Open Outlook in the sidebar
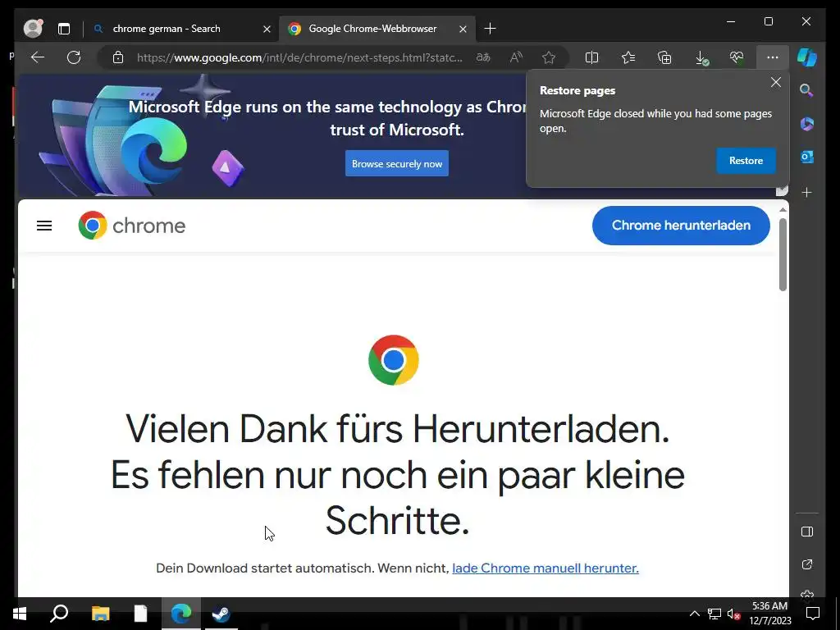This screenshot has height=630, width=840. (x=807, y=157)
